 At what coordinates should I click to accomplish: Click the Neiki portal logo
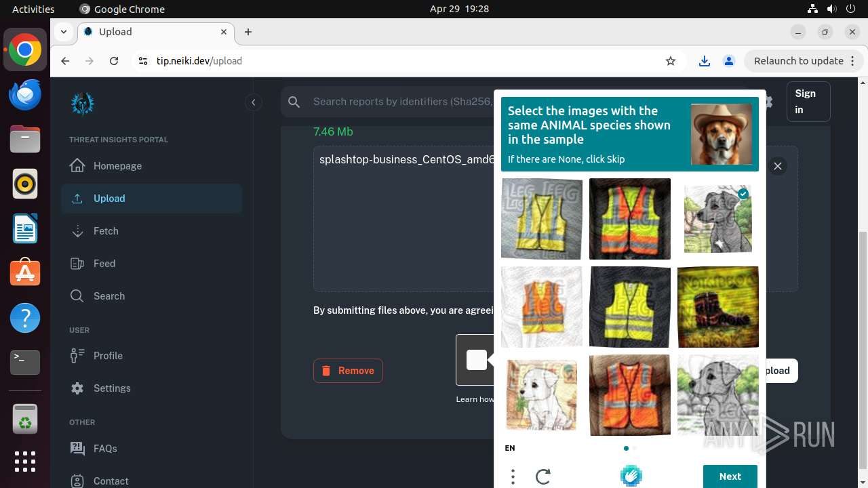[83, 103]
